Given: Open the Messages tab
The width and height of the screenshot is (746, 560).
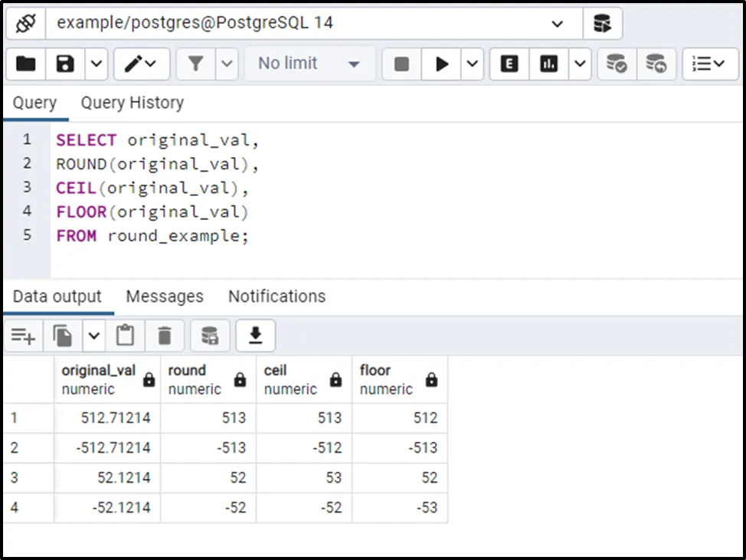Looking at the screenshot, I should [x=165, y=296].
